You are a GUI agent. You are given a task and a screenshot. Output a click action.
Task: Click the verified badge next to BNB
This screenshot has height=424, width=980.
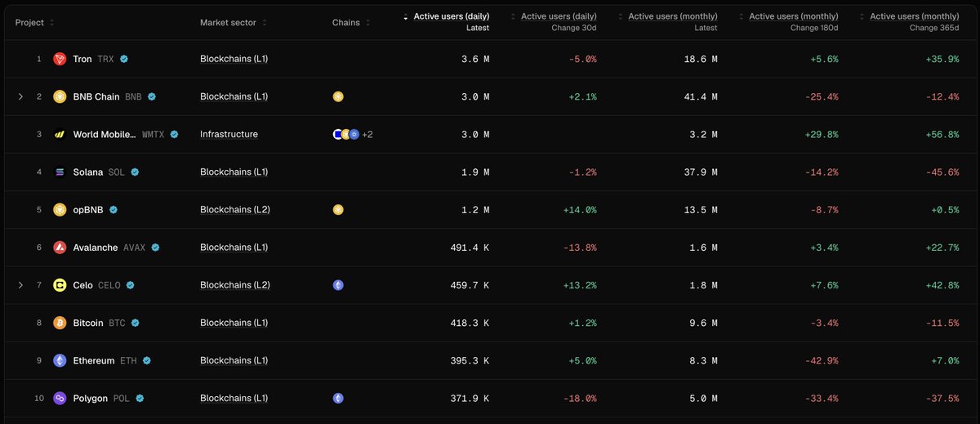(x=152, y=96)
